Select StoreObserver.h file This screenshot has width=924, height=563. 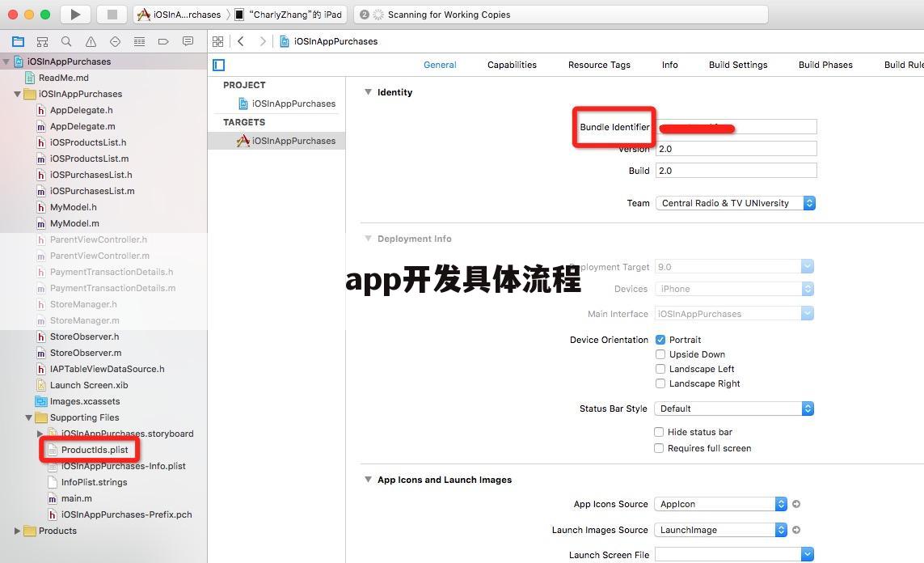pos(84,337)
